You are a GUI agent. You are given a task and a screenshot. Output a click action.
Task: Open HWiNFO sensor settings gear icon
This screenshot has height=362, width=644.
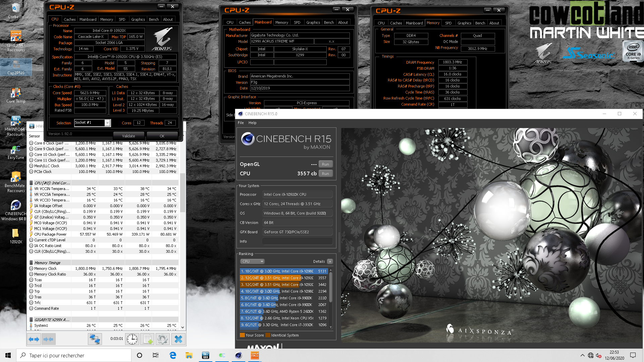tap(163, 339)
